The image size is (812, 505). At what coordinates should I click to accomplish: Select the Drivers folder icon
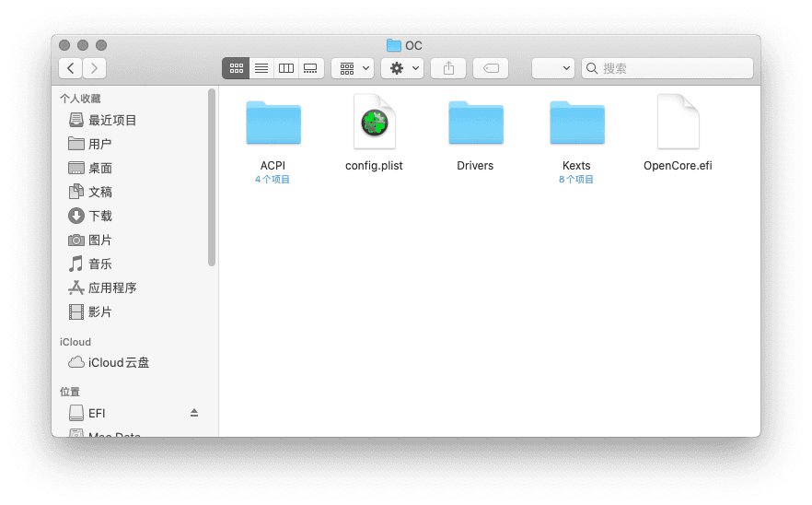pyautogui.click(x=476, y=123)
